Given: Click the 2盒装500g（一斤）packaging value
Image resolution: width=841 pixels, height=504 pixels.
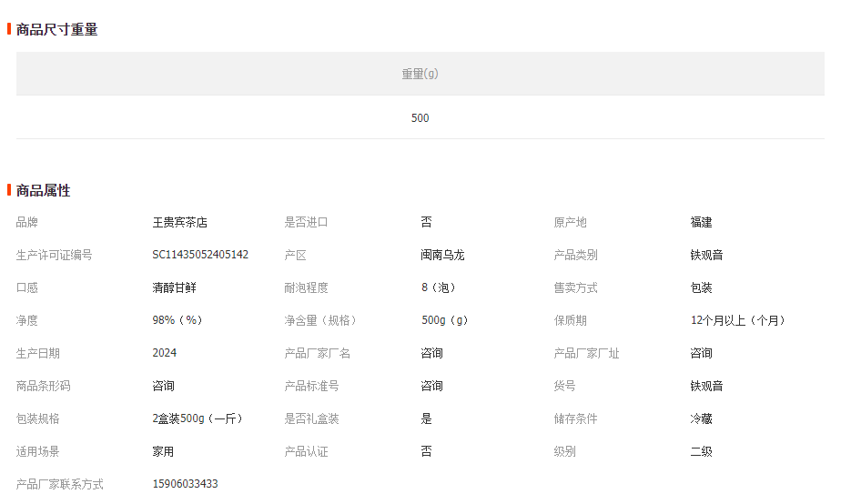Looking at the screenshot, I should (x=195, y=418).
